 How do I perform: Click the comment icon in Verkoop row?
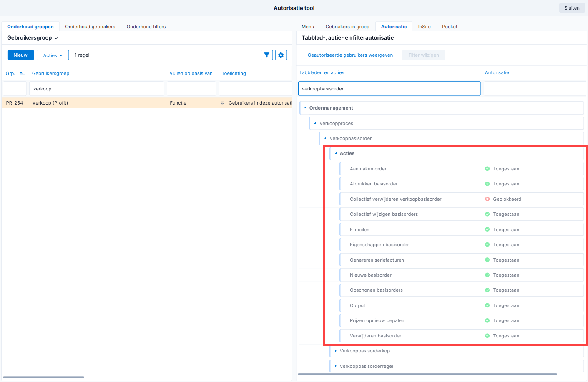point(222,103)
